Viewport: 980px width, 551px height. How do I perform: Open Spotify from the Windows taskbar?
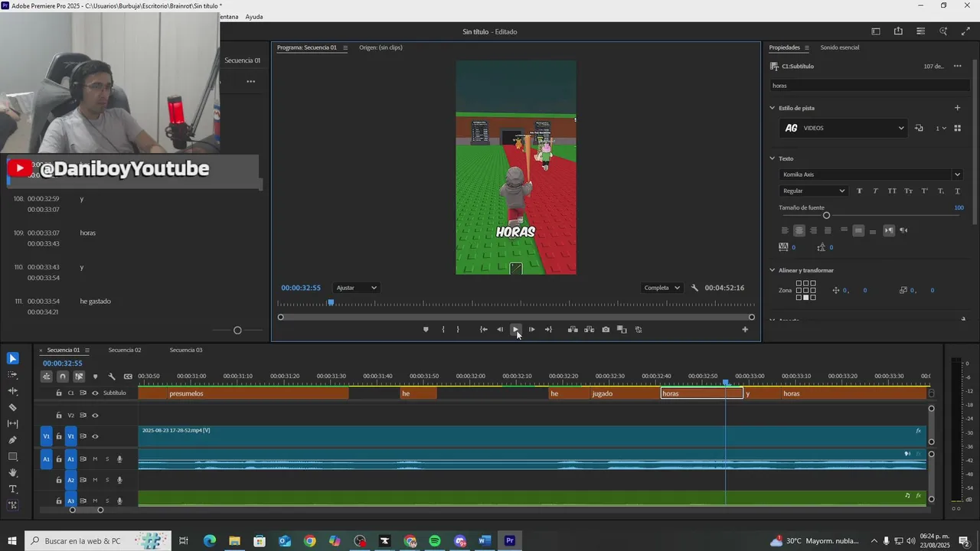435,541
